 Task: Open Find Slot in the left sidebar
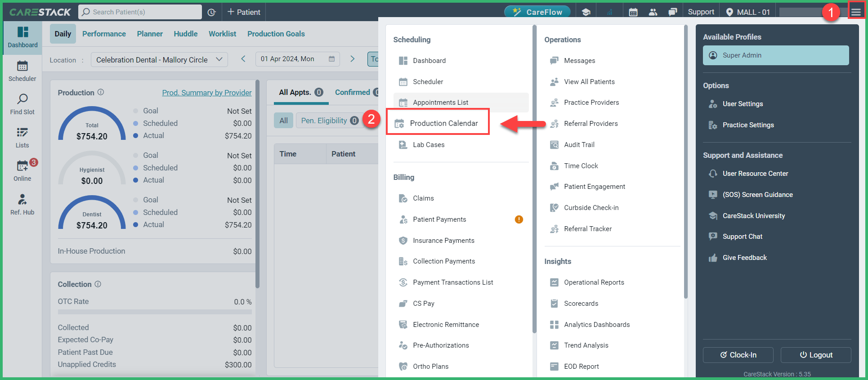(22, 104)
